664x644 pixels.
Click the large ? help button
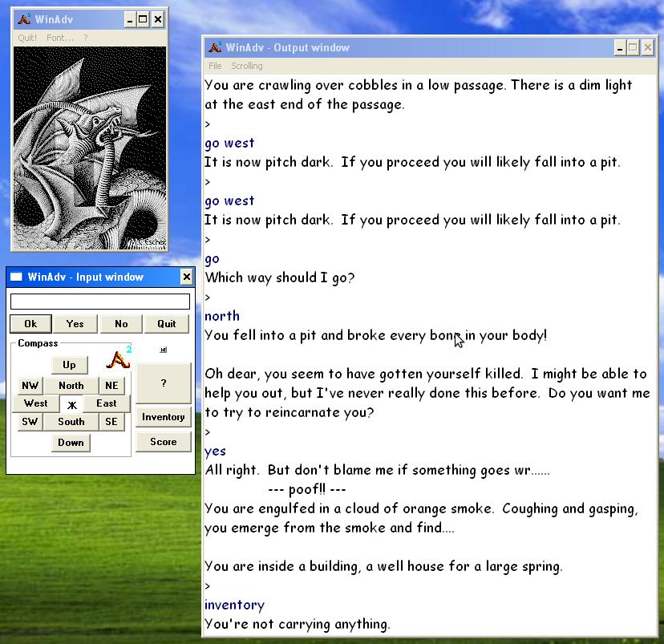(164, 383)
